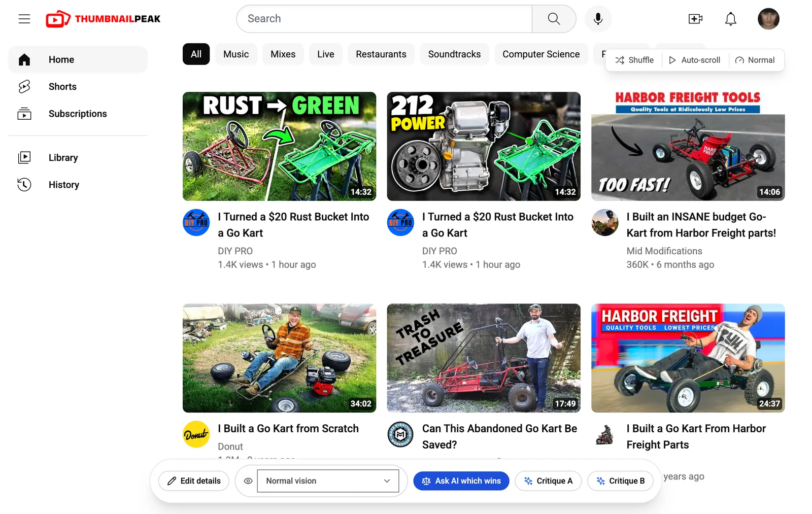Click the Critique A button

[548, 481]
